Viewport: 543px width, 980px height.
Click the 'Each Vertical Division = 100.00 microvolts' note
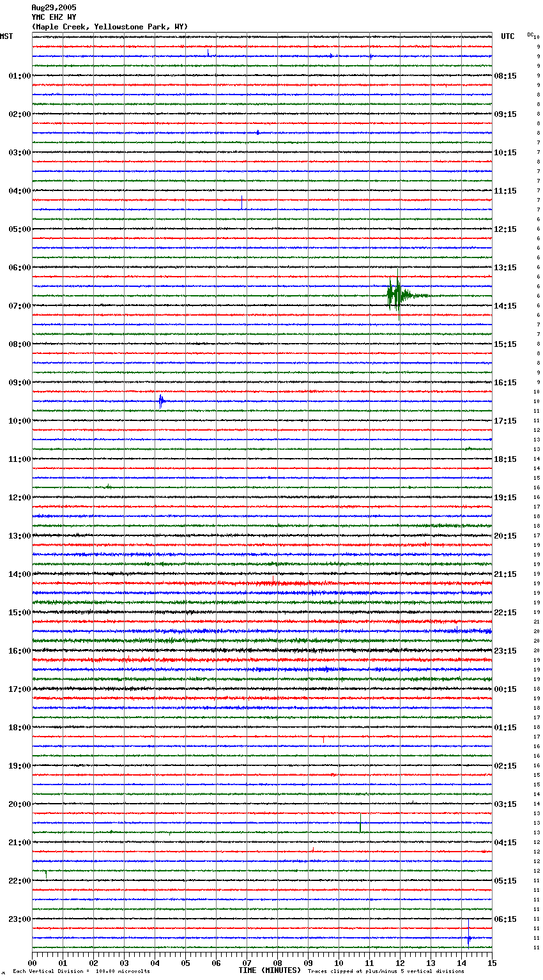81,972
